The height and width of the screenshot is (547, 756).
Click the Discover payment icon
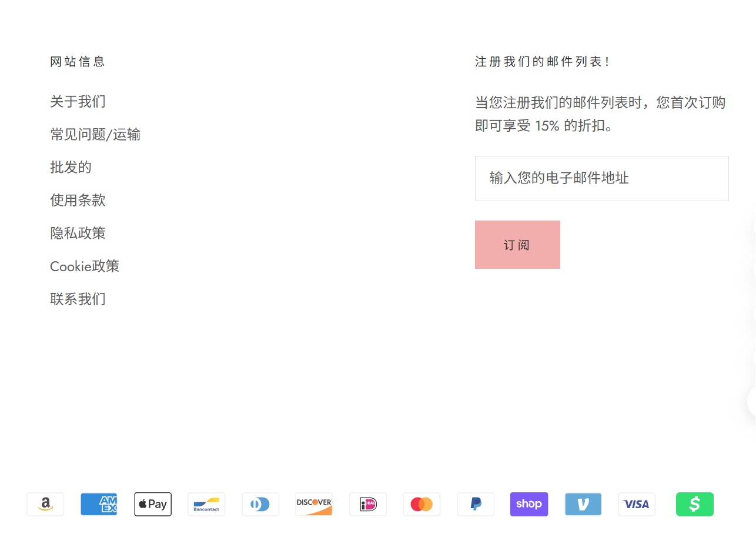(314, 504)
